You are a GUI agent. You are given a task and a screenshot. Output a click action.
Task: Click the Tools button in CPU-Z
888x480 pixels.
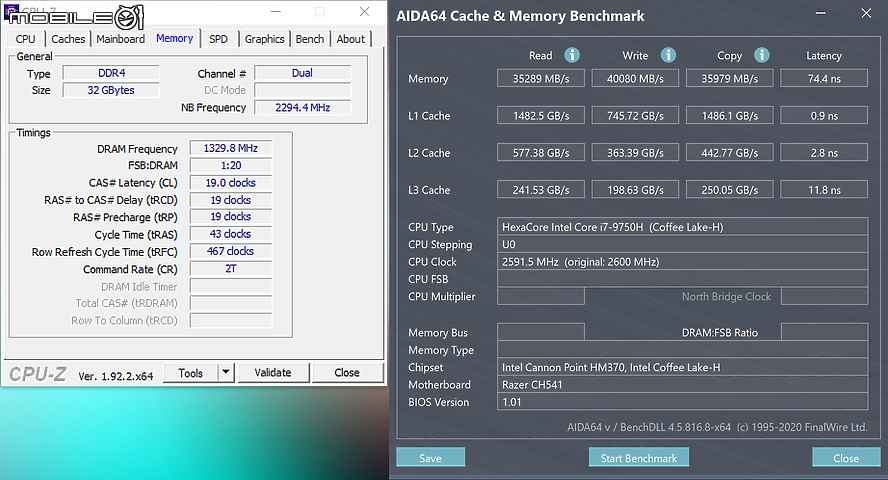click(191, 373)
